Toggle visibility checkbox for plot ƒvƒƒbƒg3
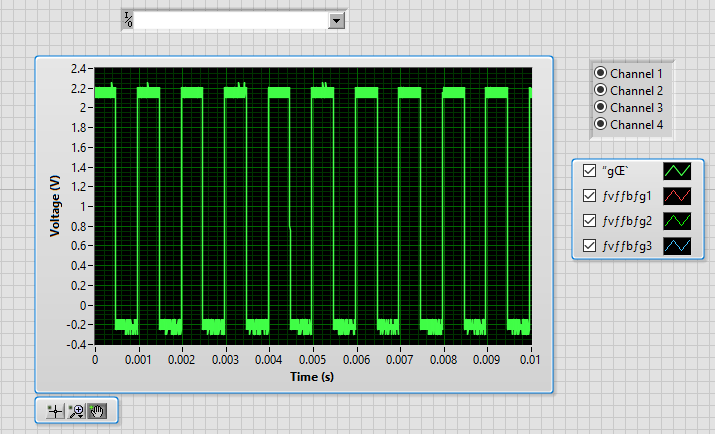The height and width of the screenshot is (434, 715). [589, 246]
